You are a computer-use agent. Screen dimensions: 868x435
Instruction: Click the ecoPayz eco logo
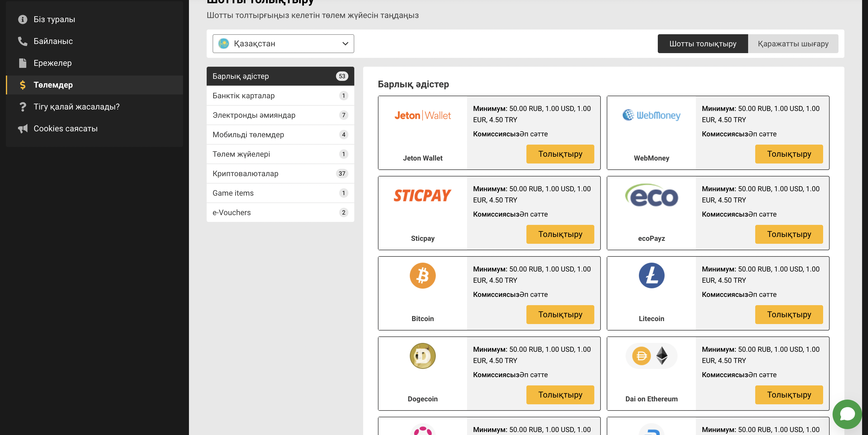pos(651,196)
